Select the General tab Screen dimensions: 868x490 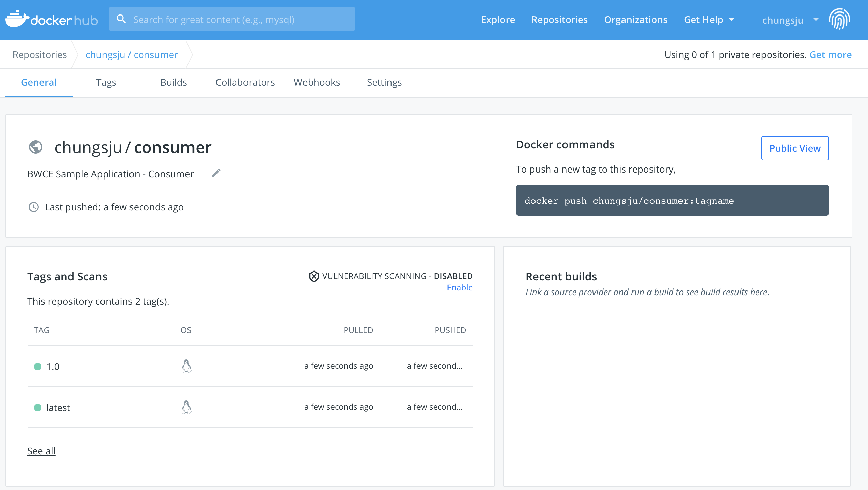pos(39,82)
